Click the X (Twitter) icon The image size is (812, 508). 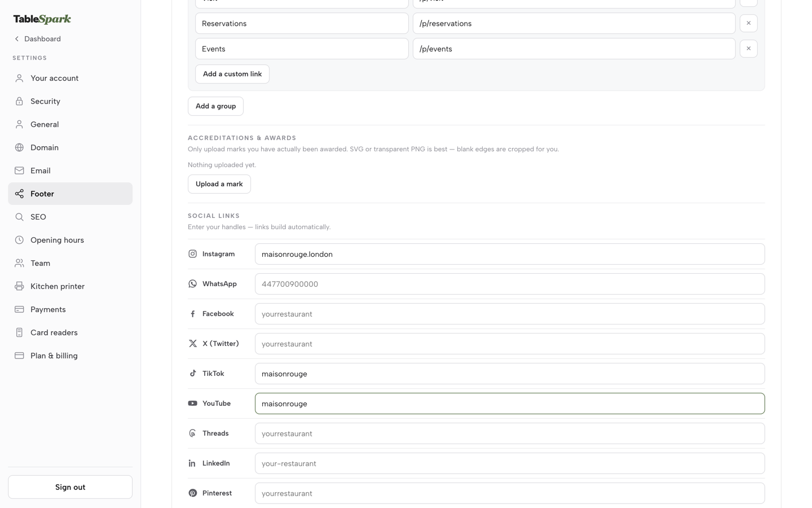click(192, 344)
